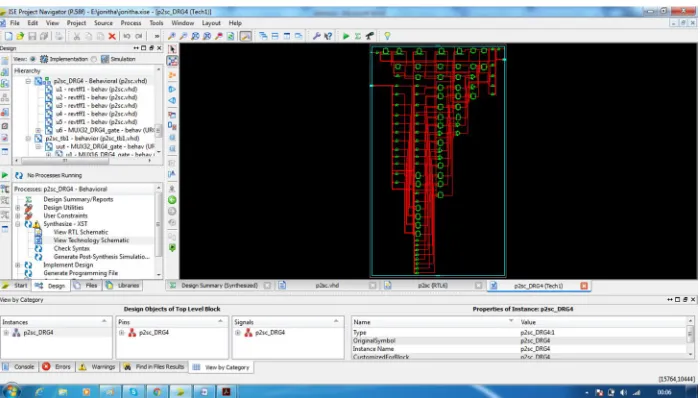The width and height of the screenshot is (700, 398).
Task: Click the volume speaker tray icon
Action: 624,392
